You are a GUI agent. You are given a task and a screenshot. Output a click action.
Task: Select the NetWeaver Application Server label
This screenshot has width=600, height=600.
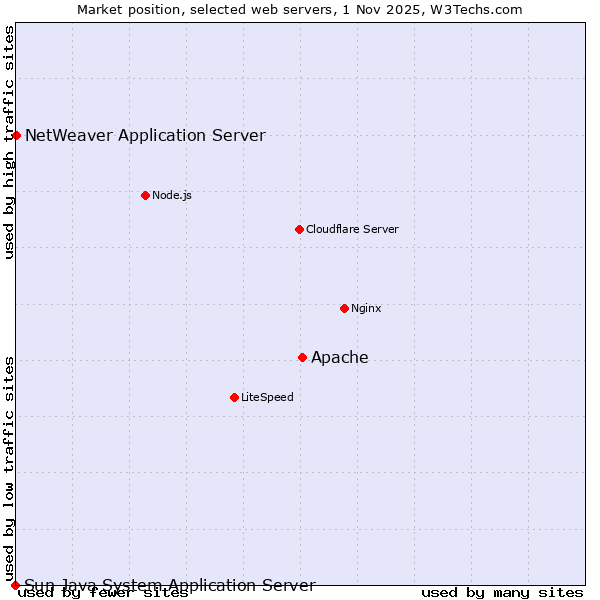click(x=145, y=135)
